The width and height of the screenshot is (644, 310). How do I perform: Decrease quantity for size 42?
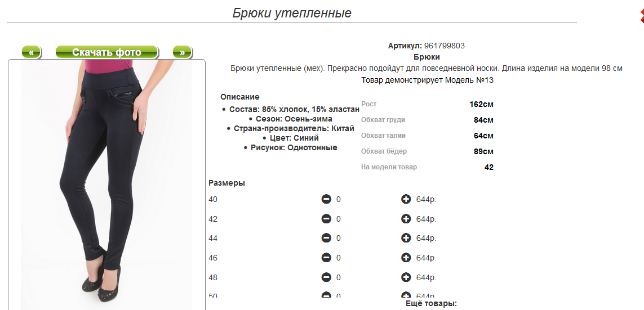[326, 219]
